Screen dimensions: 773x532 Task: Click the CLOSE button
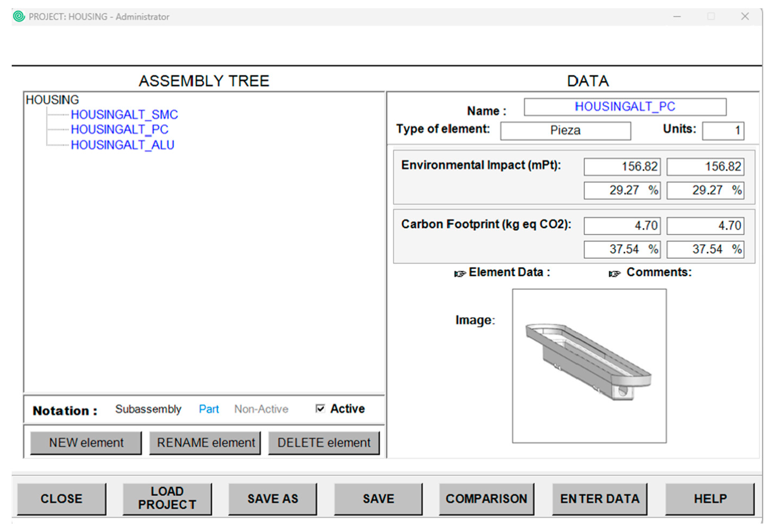pos(61,499)
